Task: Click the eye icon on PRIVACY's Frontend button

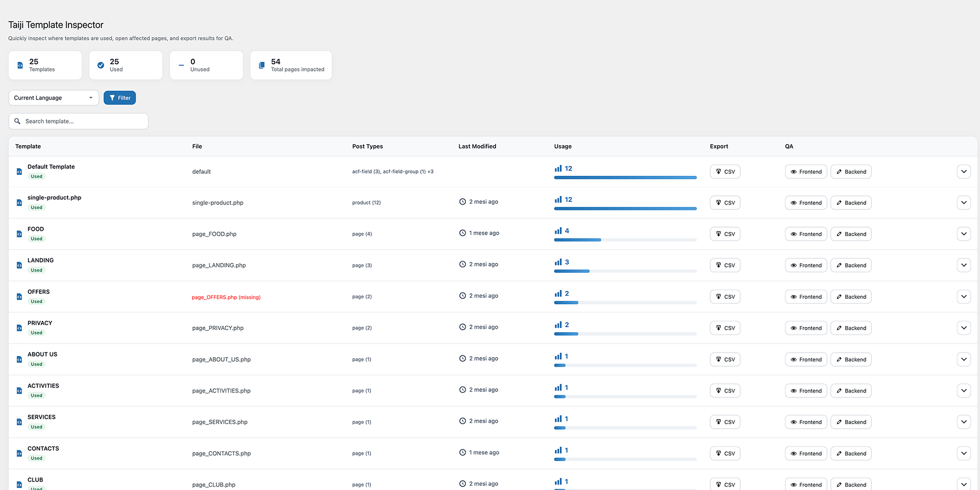Action: [794, 328]
